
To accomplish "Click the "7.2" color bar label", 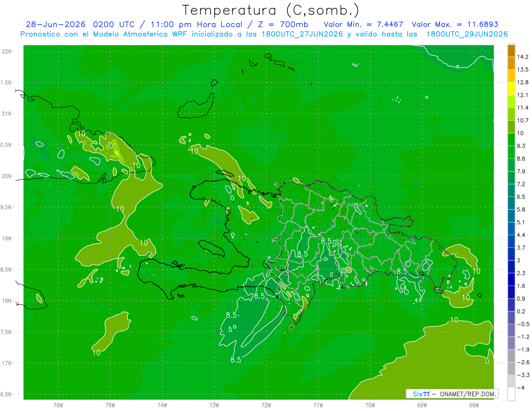I will (522, 184).
